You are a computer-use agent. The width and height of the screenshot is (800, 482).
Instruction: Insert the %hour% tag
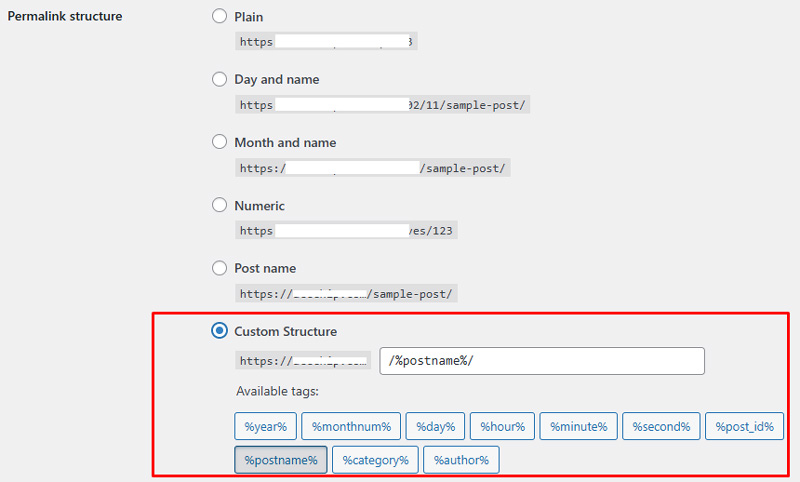pyautogui.click(x=503, y=427)
